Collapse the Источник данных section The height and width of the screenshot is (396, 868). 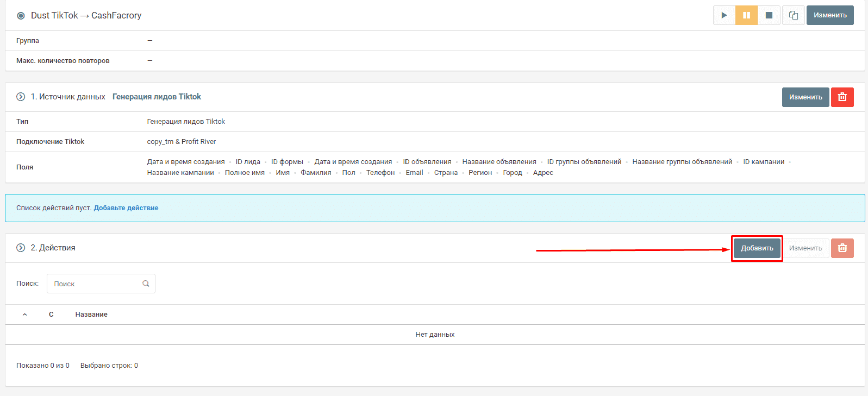click(21, 97)
